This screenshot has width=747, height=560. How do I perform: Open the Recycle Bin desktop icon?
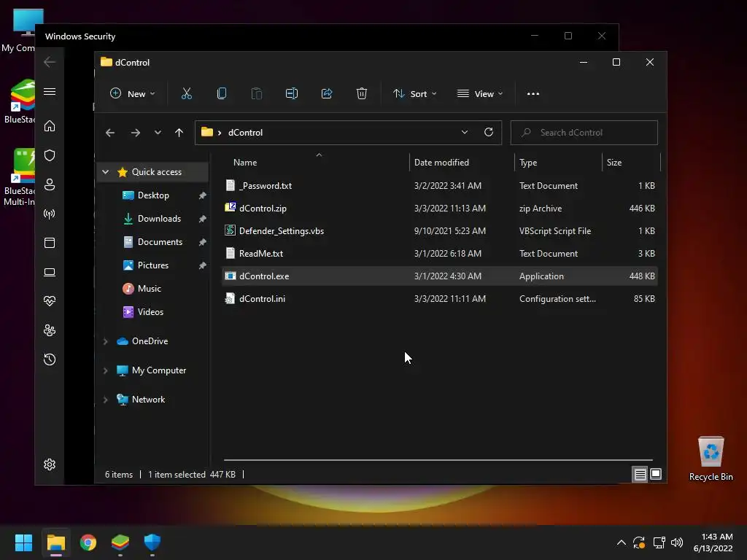tap(711, 458)
